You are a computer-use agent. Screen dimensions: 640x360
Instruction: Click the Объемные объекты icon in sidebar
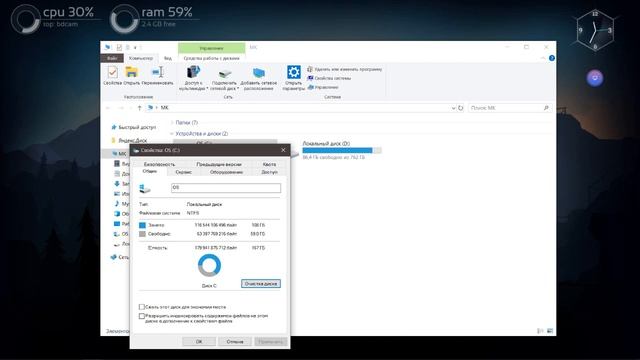point(117,213)
